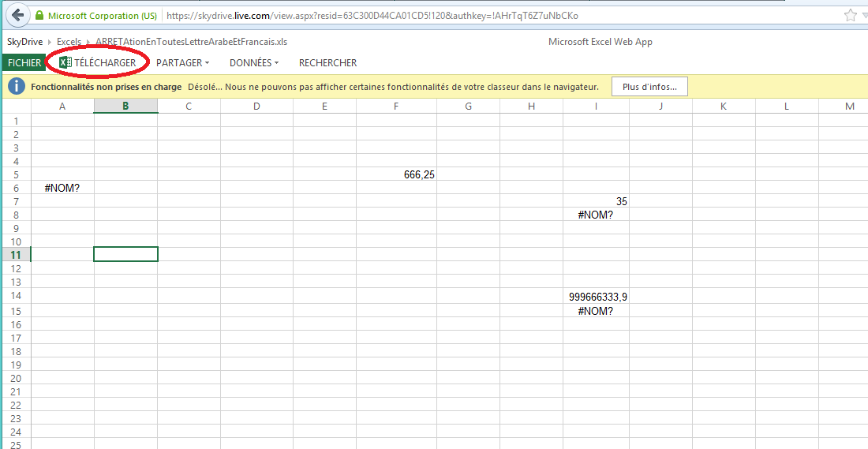Select the #NOM? cell in row 8
This screenshot has width=868, height=449.
click(x=597, y=215)
